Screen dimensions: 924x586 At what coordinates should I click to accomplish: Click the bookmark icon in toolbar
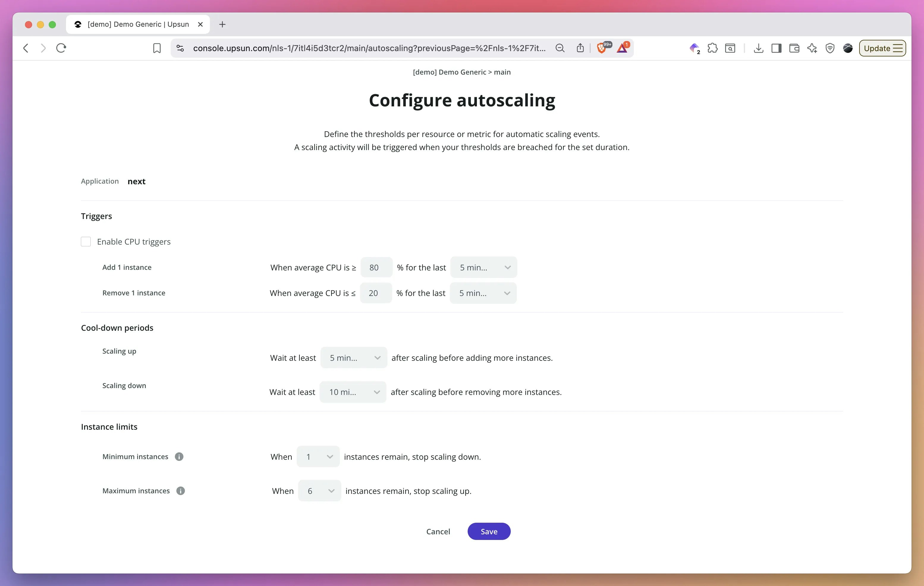click(157, 48)
